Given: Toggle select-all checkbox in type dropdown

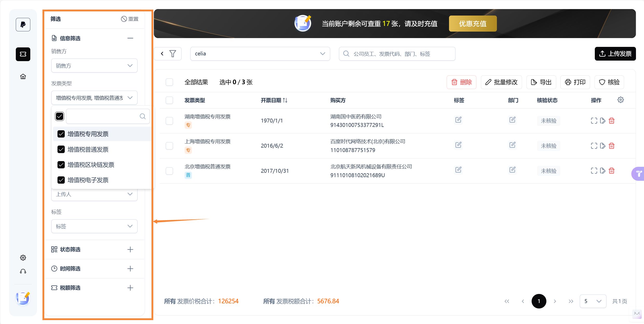Looking at the screenshot, I should (60, 116).
